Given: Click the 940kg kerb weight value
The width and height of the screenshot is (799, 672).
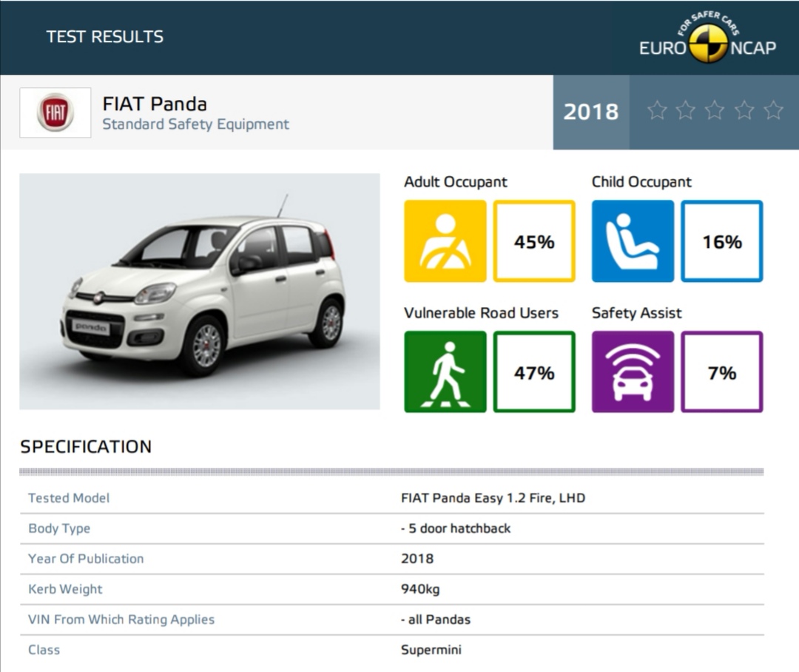Looking at the screenshot, I should tap(420, 589).
